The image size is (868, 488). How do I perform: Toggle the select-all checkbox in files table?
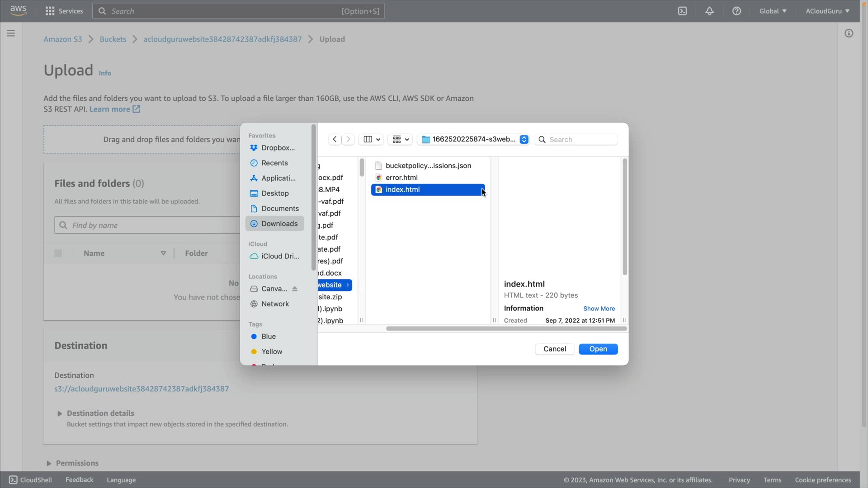(x=58, y=253)
